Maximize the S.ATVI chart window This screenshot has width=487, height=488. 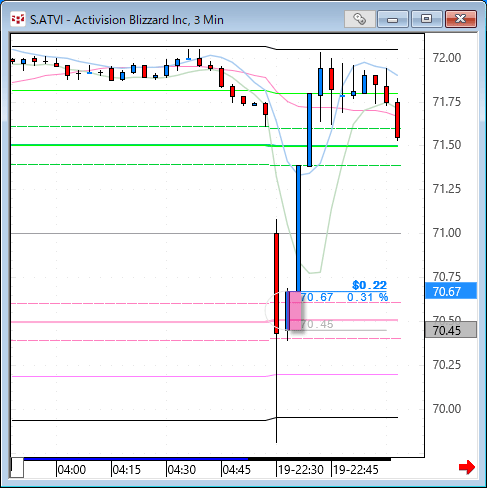point(426,19)
